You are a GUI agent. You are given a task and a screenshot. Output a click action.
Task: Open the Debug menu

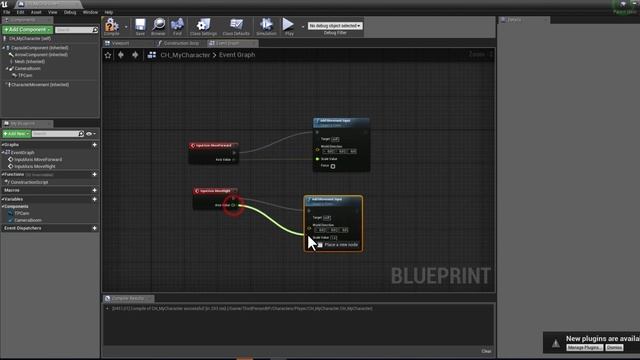[70, 12]
